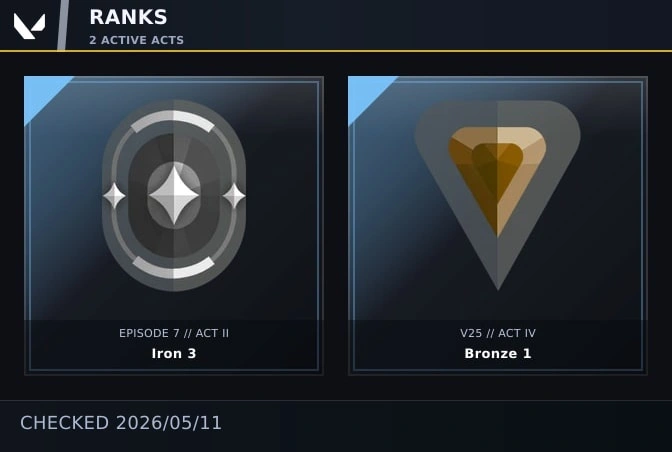672x452 pixels.
Task: Select the Bronze 1 rank badge icon
Action: click(498, 196)
